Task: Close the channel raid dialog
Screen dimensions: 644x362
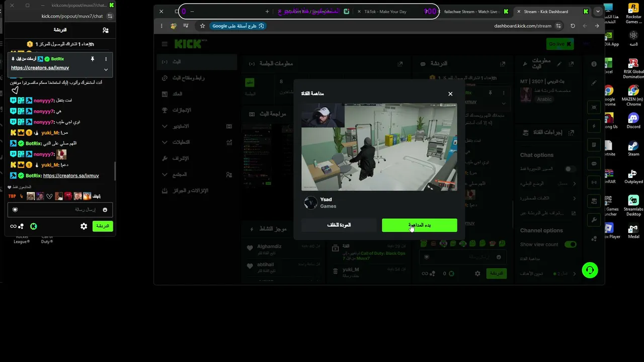Action: [x=450, y=94]
